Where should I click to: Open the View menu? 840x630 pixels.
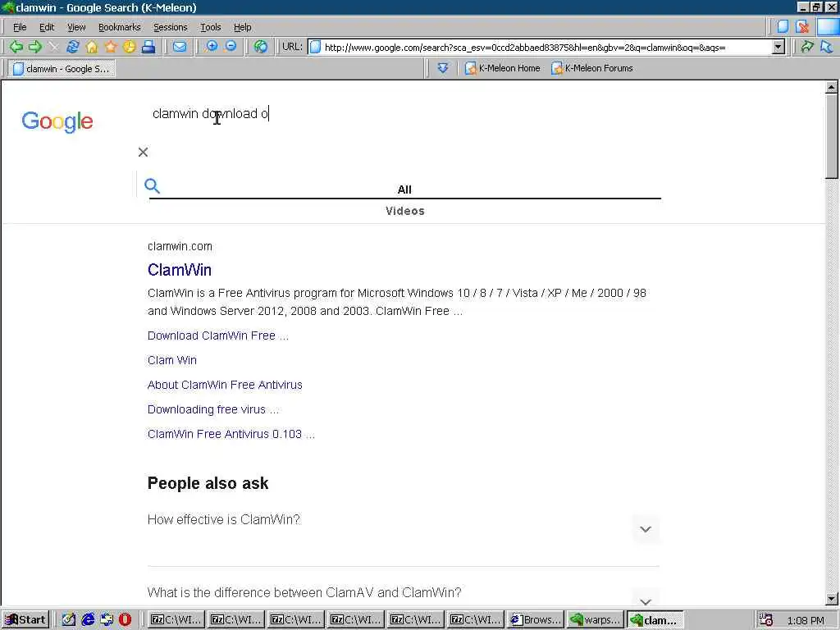point(76,27)
